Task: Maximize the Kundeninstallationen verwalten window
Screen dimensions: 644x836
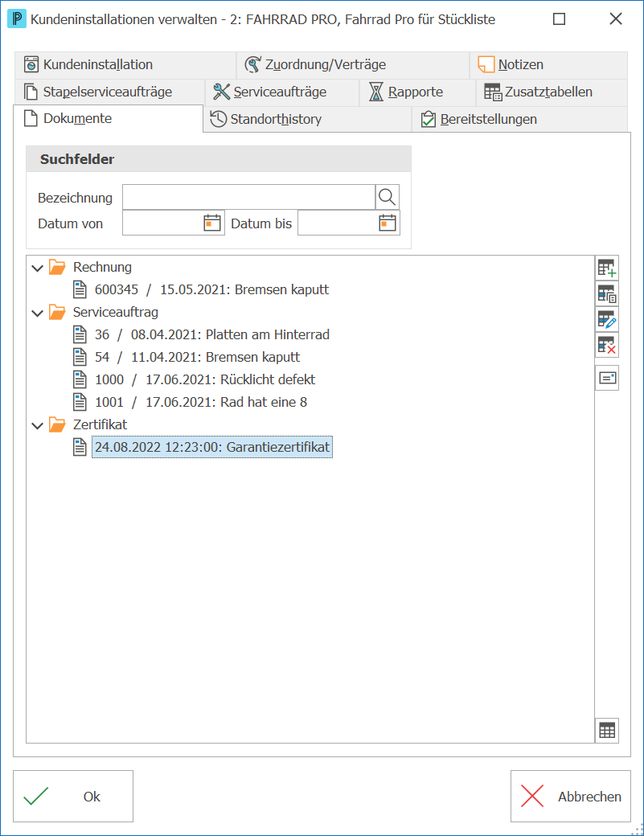Action: pos(560,19)
